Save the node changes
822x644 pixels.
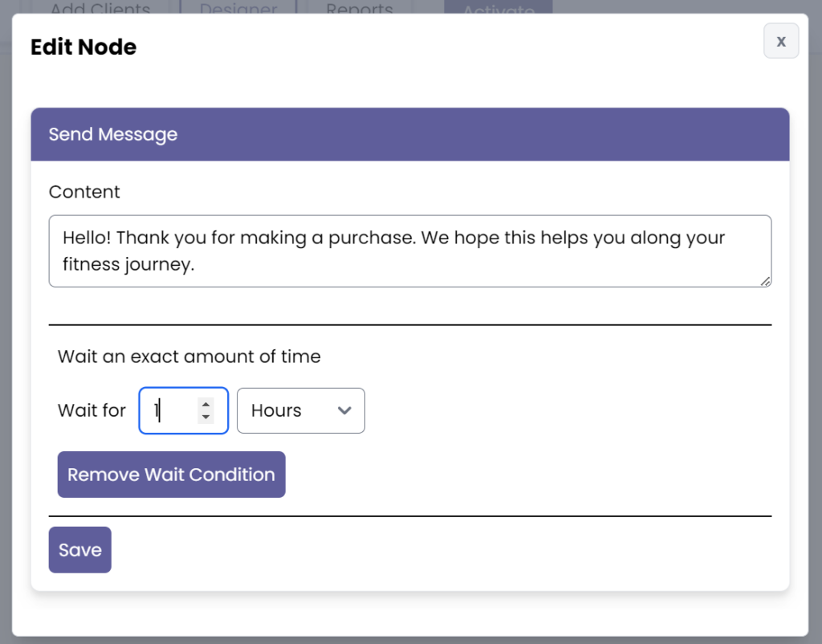[x=79, y=550]
